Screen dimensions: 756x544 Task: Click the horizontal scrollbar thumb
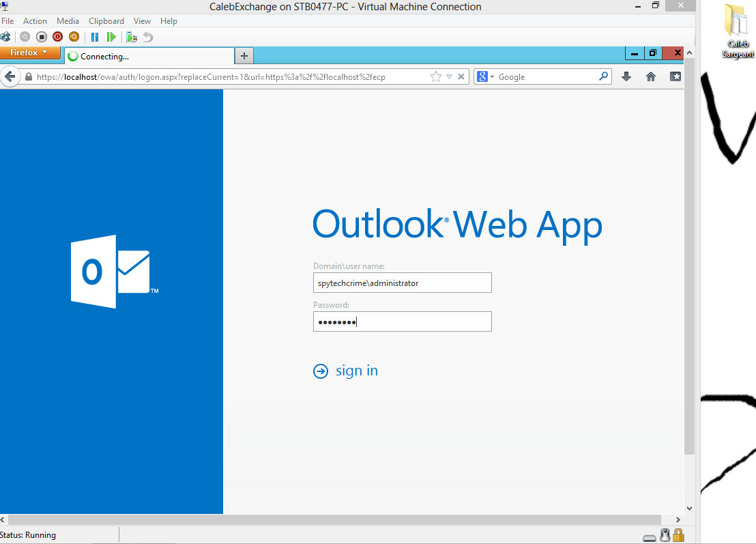[x=334, y=520]
